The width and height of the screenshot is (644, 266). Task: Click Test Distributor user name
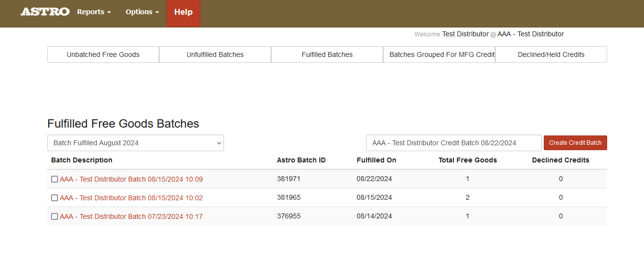[x=465, y=34]
